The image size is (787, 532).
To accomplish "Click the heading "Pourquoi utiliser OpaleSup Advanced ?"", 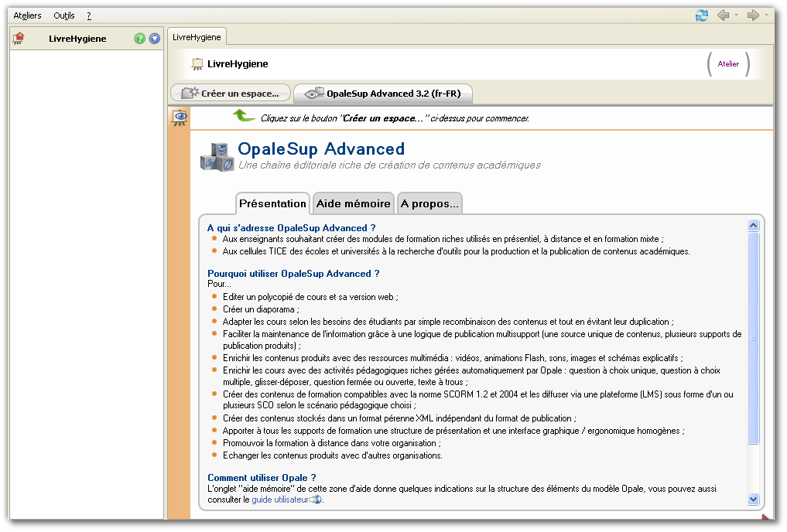I will (x=293, y=274).
